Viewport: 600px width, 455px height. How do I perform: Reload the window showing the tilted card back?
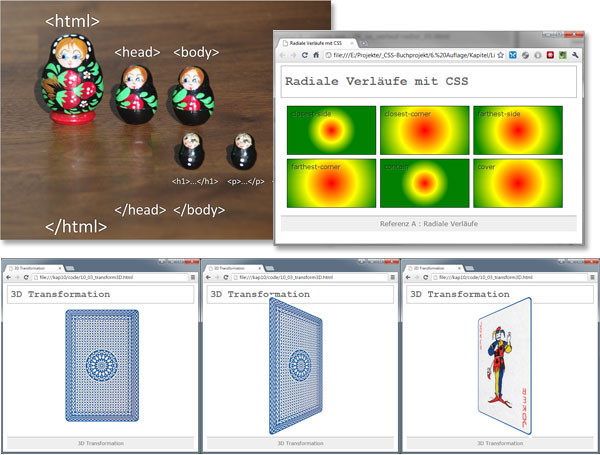[x=226, y=277]
